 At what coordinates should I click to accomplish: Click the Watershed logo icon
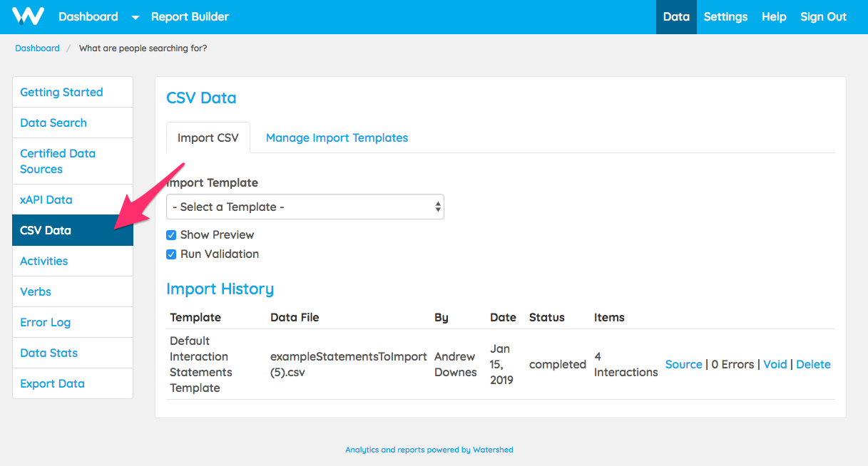[x=28, y=16]
